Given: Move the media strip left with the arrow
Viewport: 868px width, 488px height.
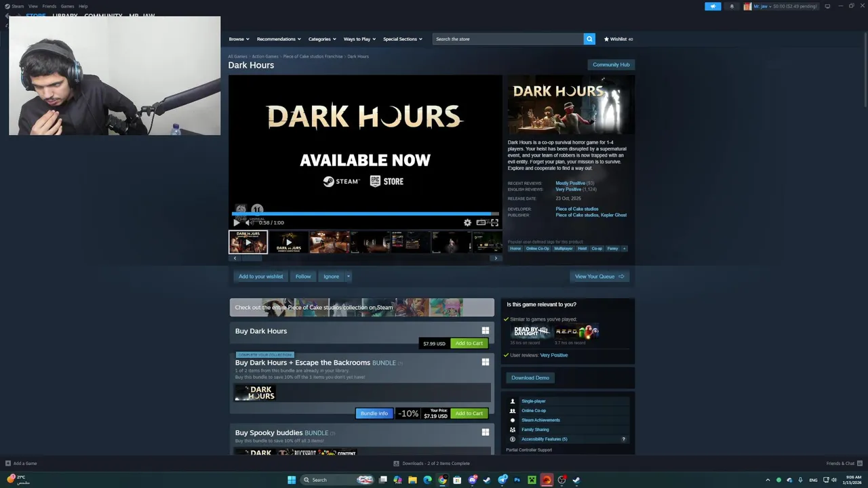Looking at the screenshot, I should 235,258.
